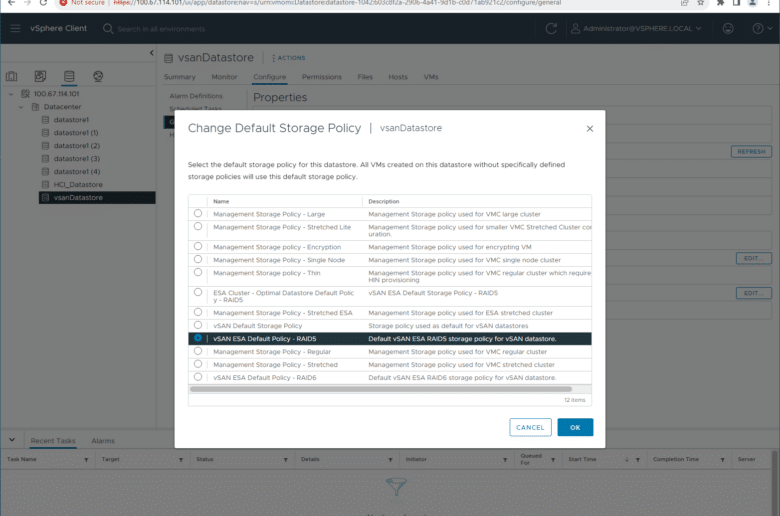Filter the Target column

click(181, 460)
